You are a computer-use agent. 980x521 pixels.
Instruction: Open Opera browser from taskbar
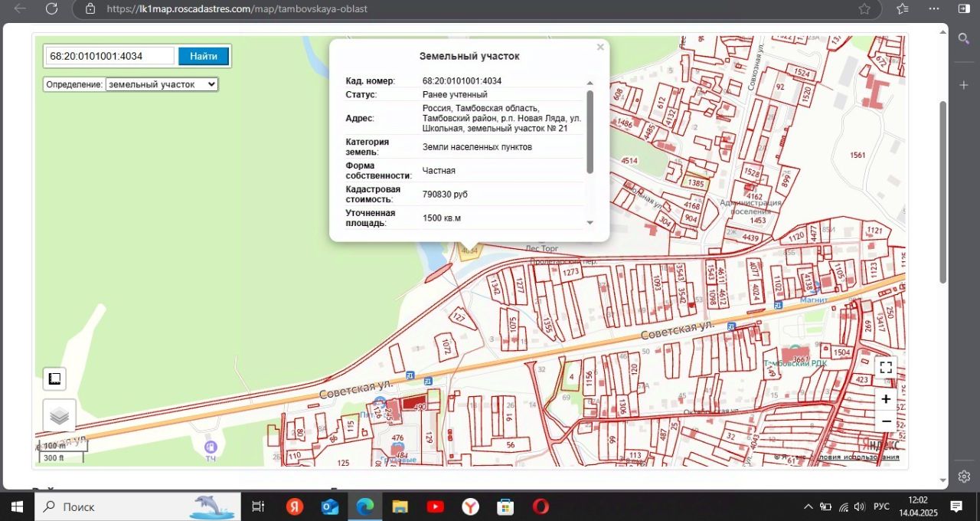(541, 506)
